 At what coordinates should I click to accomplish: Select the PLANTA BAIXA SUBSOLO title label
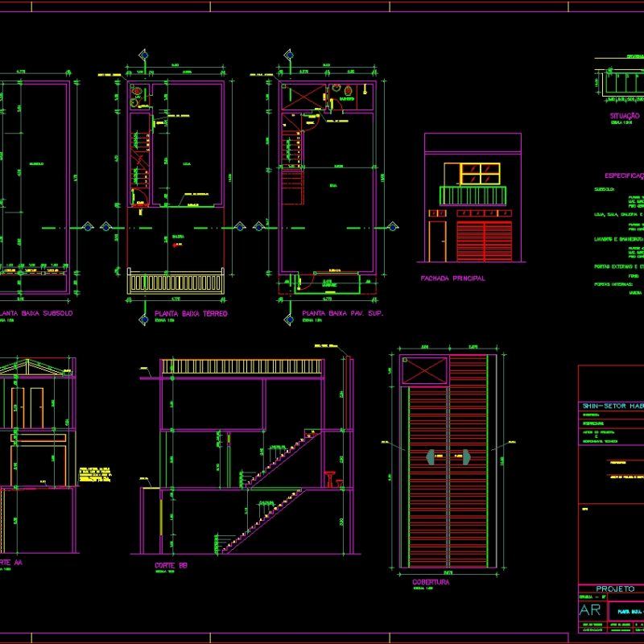point(36,314)
